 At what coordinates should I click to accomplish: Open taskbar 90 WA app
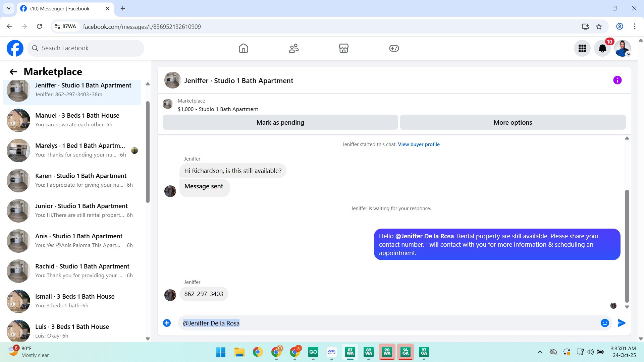point(387,352)
